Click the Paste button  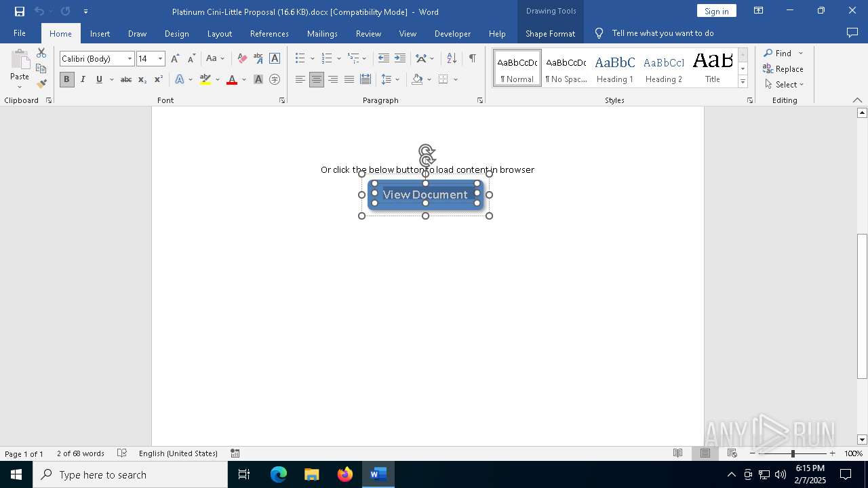[x=20, y=69]
